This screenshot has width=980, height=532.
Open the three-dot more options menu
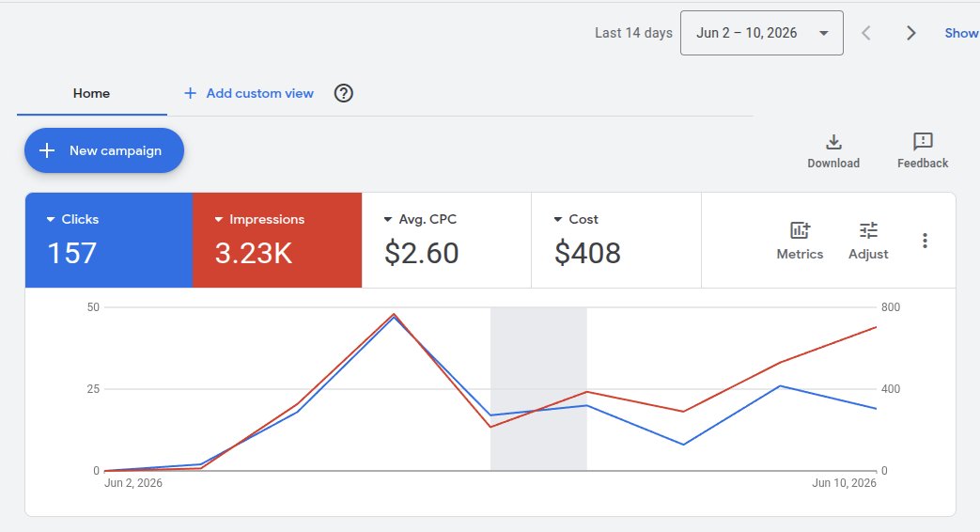925,241
